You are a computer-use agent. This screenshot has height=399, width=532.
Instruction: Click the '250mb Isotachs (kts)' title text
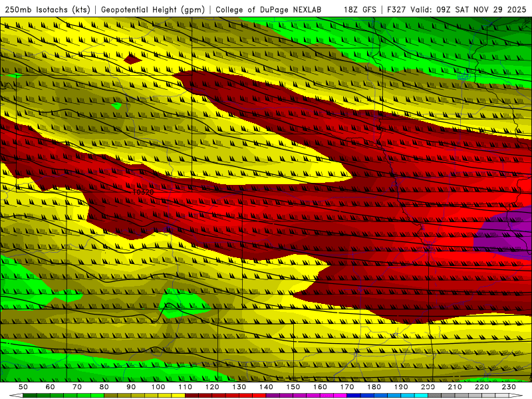point(48,9)
